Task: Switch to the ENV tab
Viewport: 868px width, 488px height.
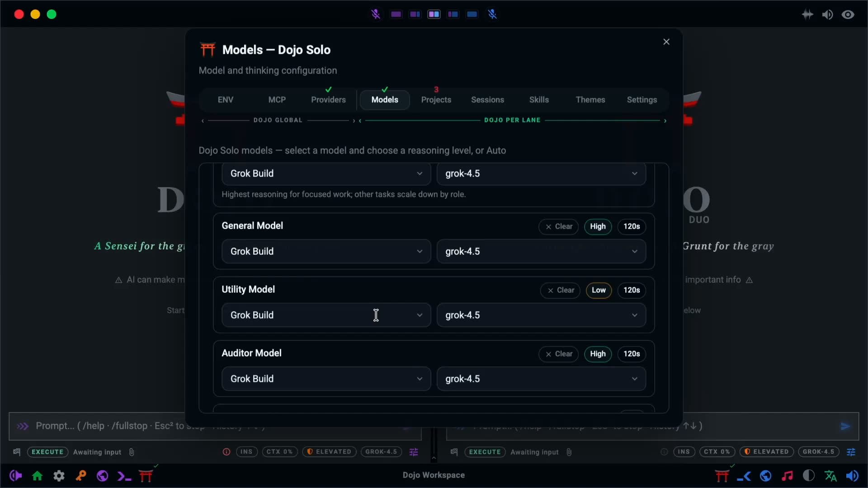Action: [226, 100]
